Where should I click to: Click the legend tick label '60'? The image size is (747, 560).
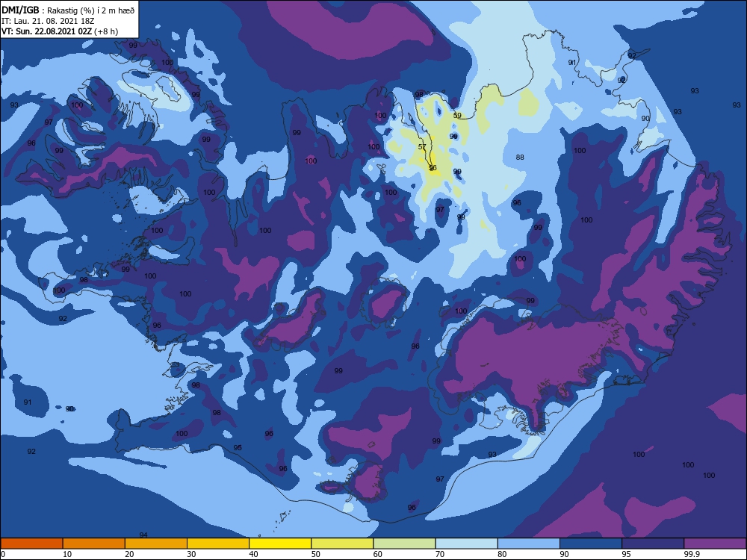click(x=378, y=554)
